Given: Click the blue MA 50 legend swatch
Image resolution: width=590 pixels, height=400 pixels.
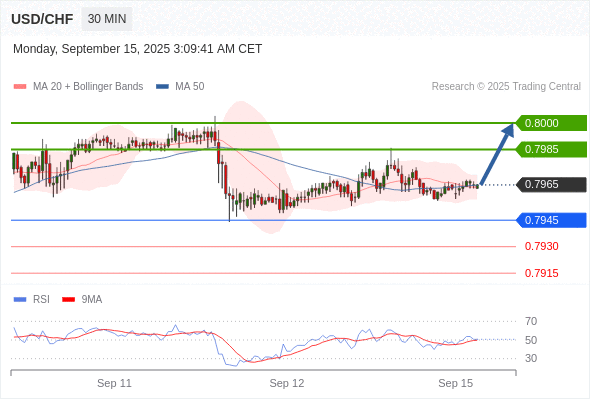Looking at the screenshot, I should coord(162,87).
